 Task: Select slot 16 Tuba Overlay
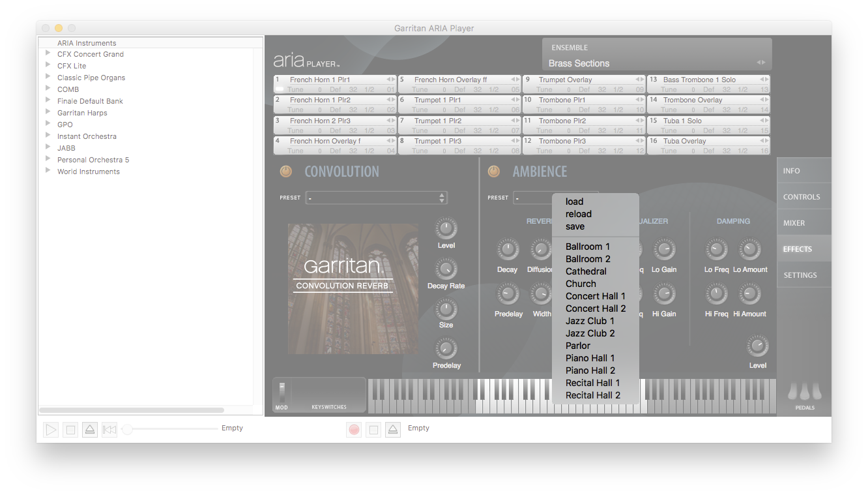pyautogui.click(x=708, y=145)
